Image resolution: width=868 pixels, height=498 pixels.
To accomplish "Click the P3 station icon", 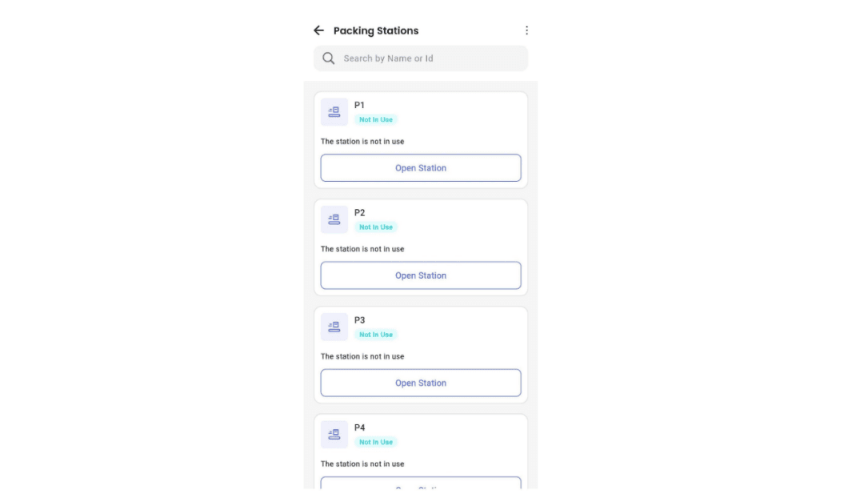I will 334,327.
